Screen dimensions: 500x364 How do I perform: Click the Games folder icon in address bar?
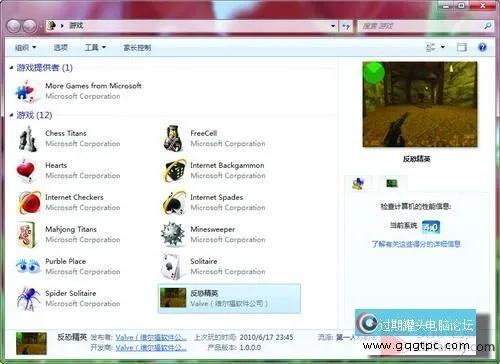point(52,25)
